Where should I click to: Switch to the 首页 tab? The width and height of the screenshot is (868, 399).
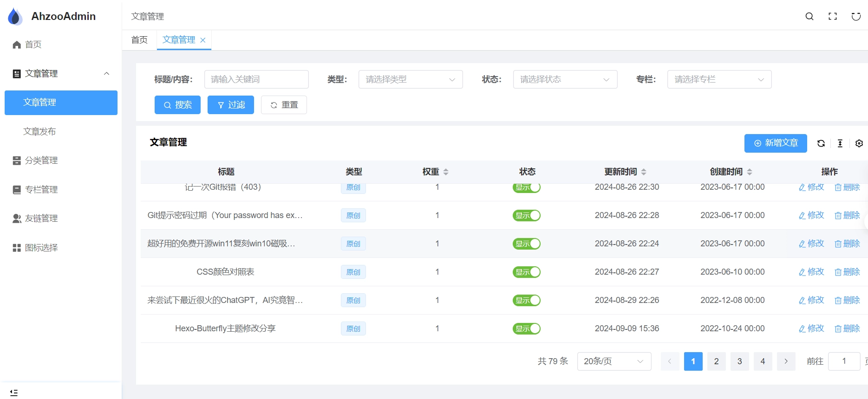click(x=139, y=40)
